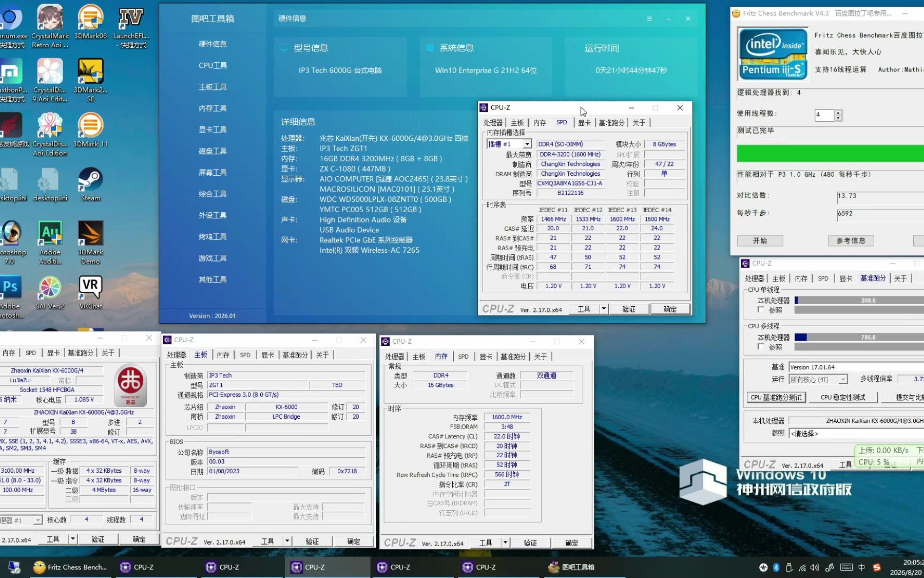
Task: Open 基准跑分 tab in the mainboard CPU-Z window
Action: 295,355
